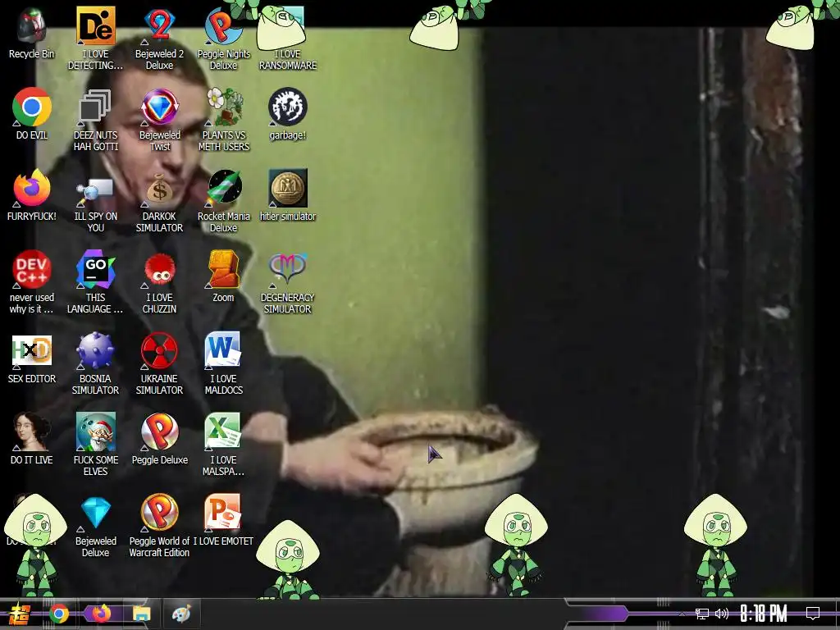Launch the 'UKRAINE SIMULATOR' radiation icon
The image size is (840, 630).
point(160,351)
